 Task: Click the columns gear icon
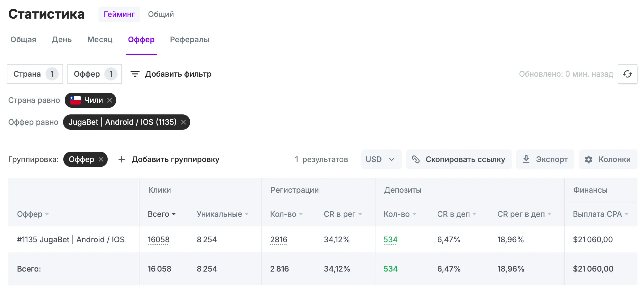point(589,160)
